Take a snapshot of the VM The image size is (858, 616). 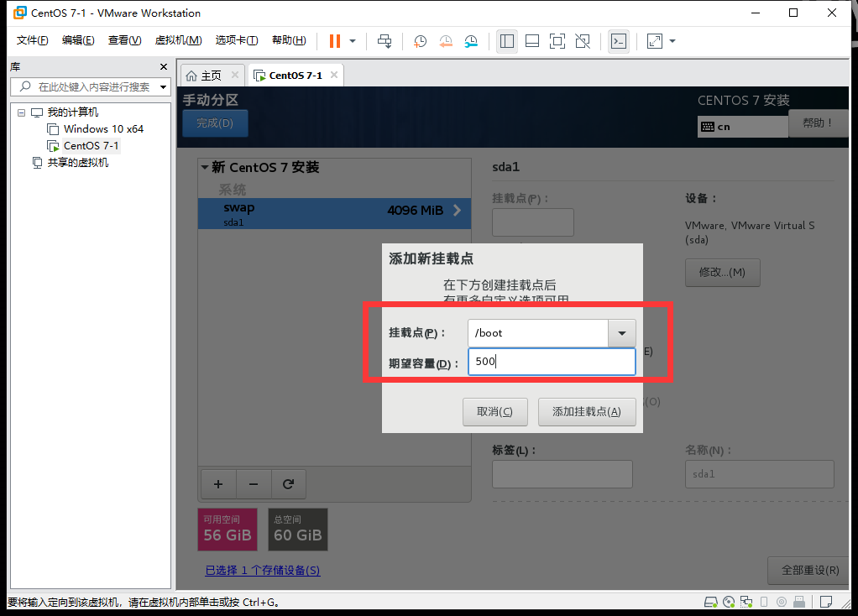[421, 41]
